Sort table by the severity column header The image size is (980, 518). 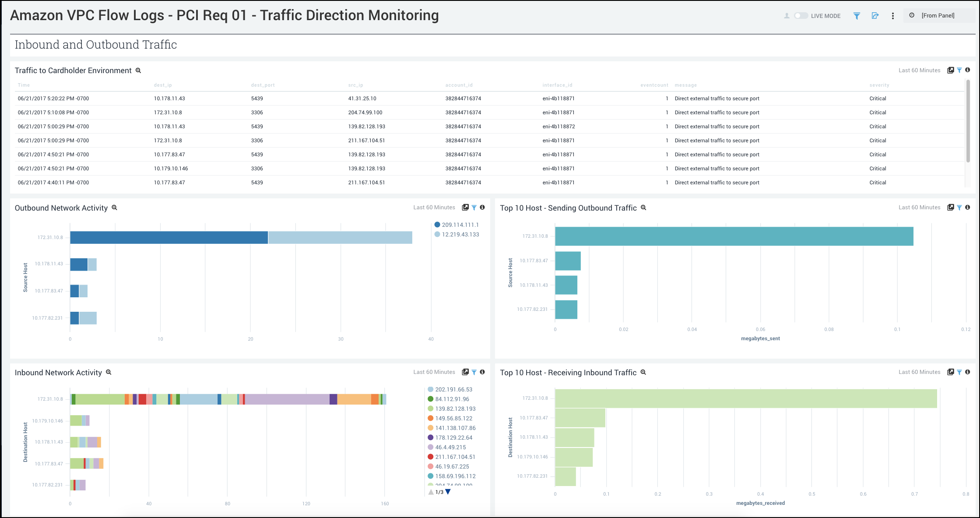[x=879, y=85]
